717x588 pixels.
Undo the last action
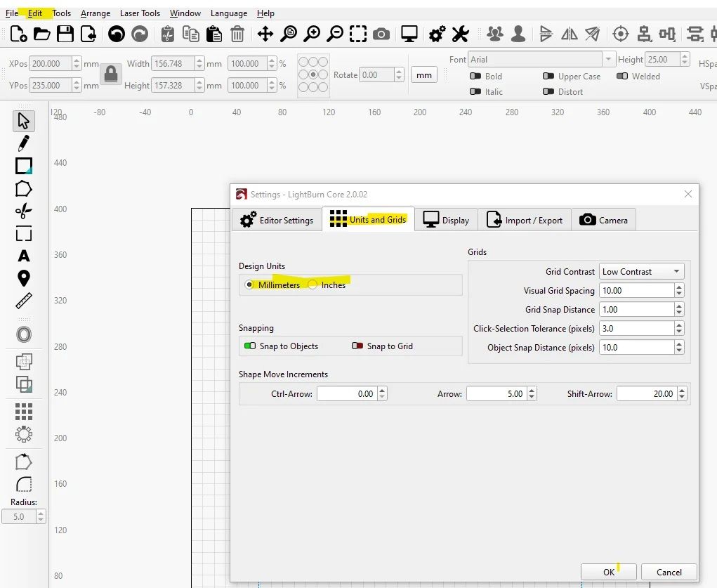coord(116,34)
